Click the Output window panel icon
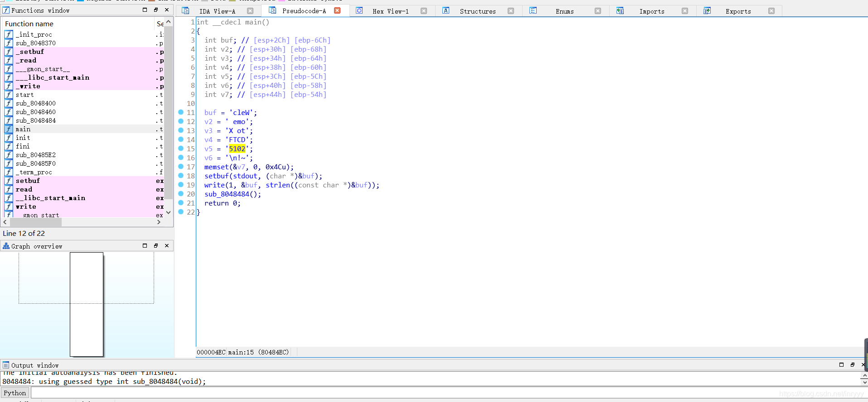Image resolution: width=868 pixels, height=402 pixels. pyautogui.click(x=6, y=365)
